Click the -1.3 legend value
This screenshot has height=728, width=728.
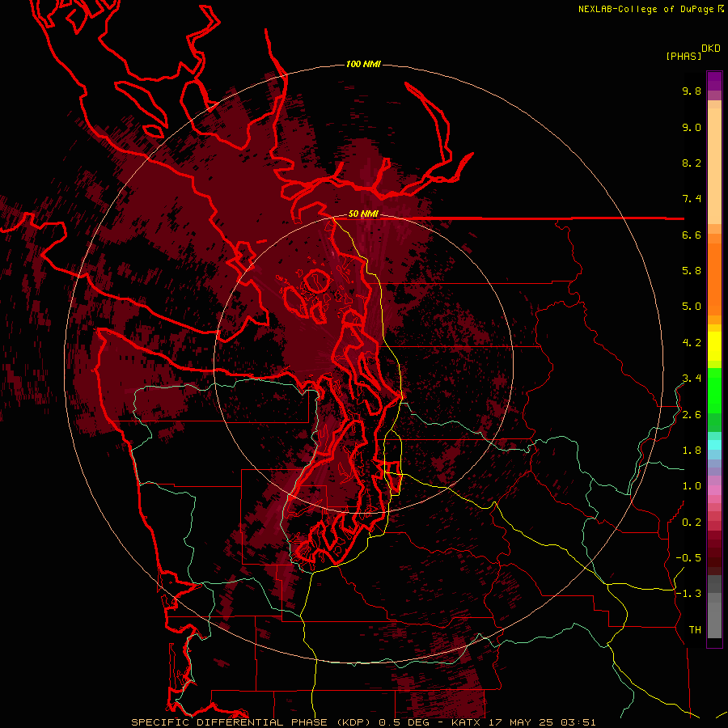[x=688, y=594]
